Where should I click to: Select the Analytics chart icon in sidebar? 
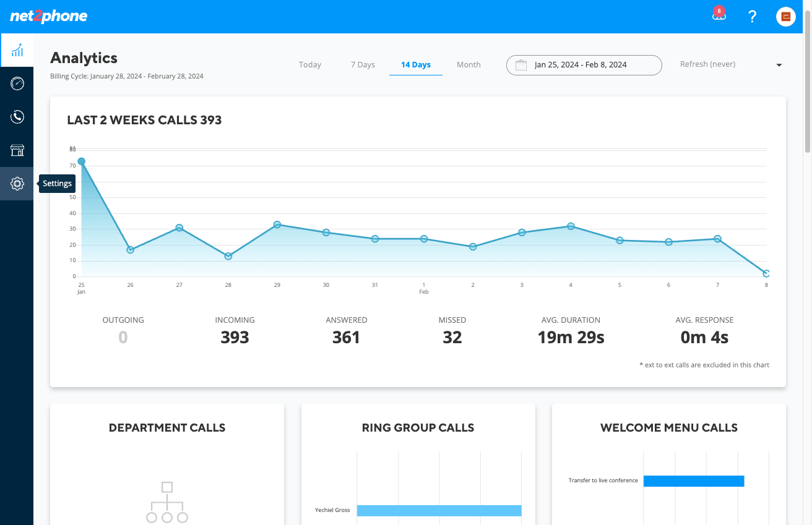(17, 50)
